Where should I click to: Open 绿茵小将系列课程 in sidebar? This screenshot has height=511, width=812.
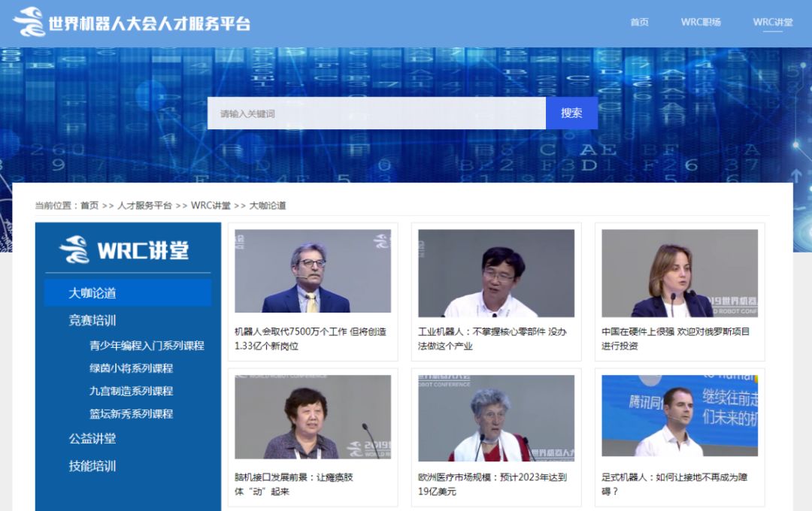[x=131, y=368]
